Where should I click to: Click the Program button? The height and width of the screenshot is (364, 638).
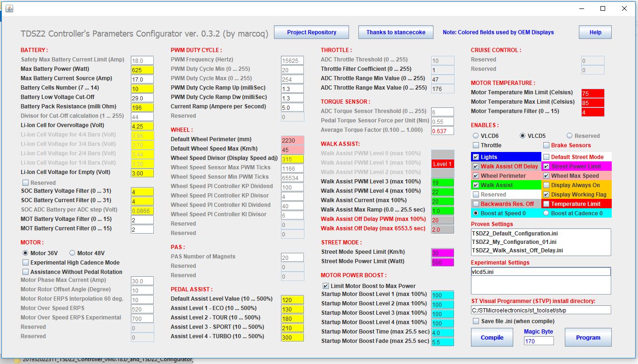(x=588, y=337)
